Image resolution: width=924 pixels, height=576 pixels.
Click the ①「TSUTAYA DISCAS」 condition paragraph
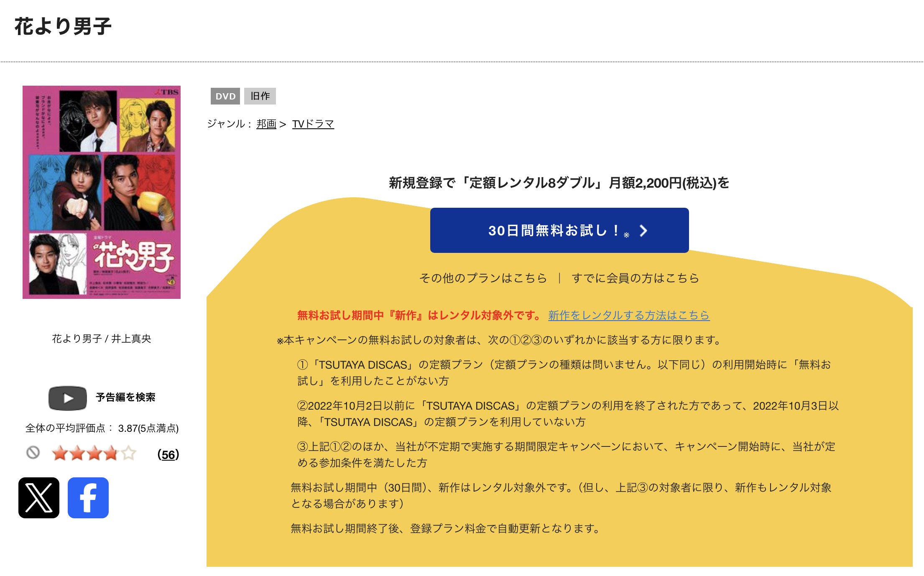564,373
